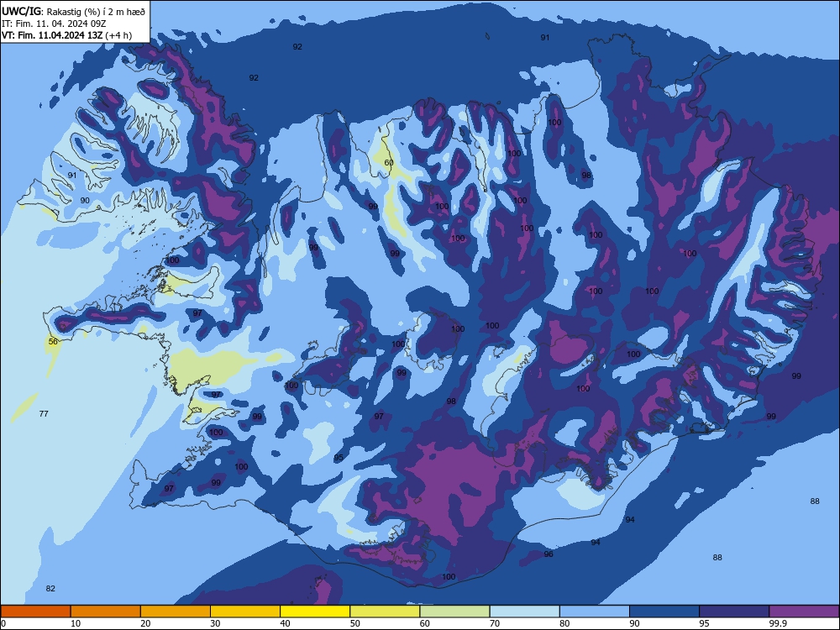
Task: Click the legend scale label '20'
Action: pyautogui.click(x=145, y=623)
